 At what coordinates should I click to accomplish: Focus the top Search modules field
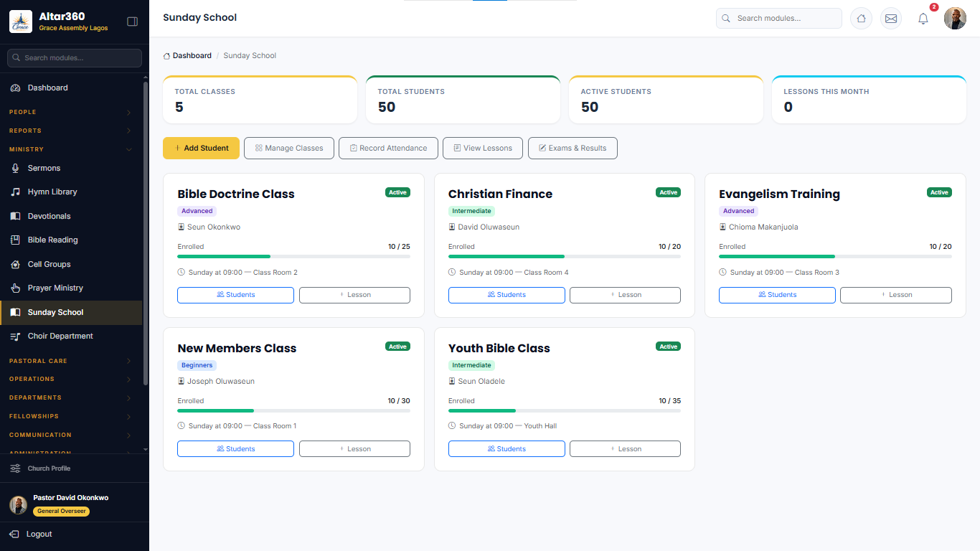tap(779, 19)
